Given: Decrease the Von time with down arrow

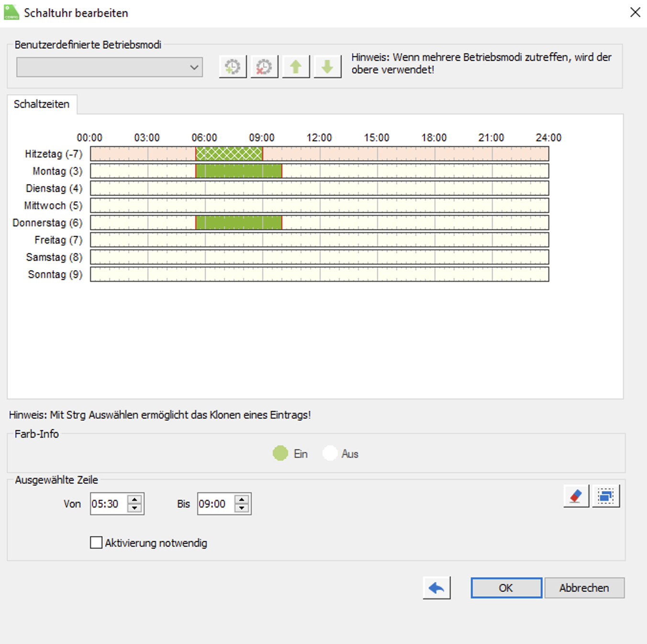Looking at the screenshot, I should click(135, 509).
